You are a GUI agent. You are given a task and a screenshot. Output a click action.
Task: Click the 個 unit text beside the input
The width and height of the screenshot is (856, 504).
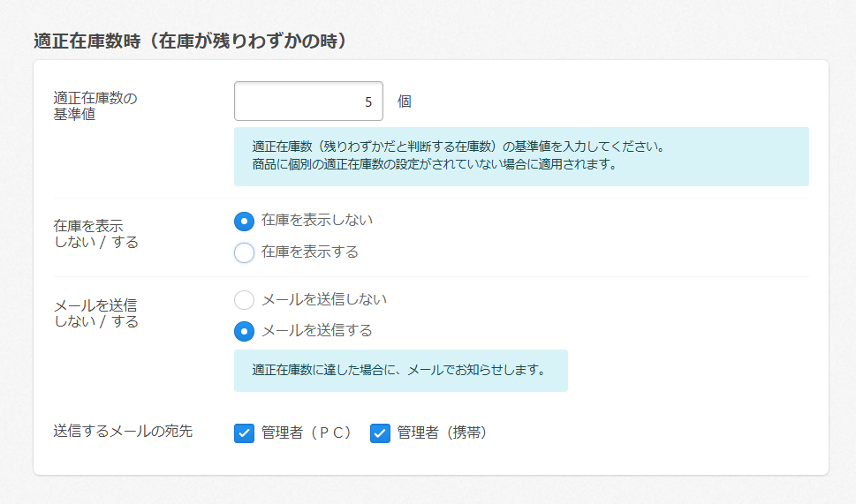tap(405, 102)
